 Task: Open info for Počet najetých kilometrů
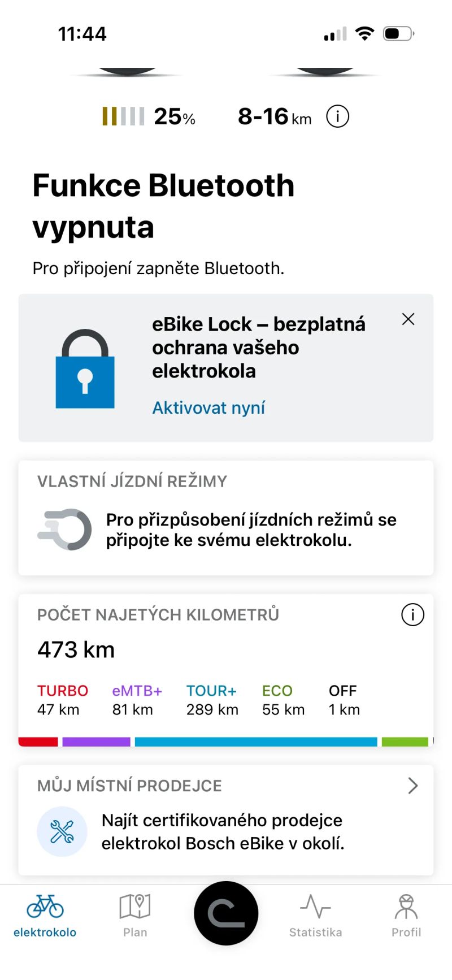[412, 614]
